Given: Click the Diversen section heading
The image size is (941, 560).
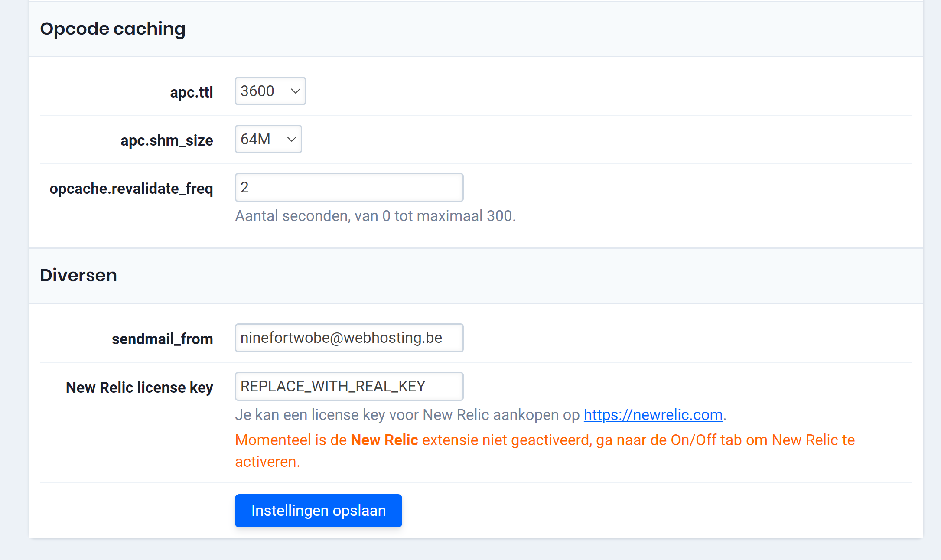Looking at the screenshot, I should point(78,275).
